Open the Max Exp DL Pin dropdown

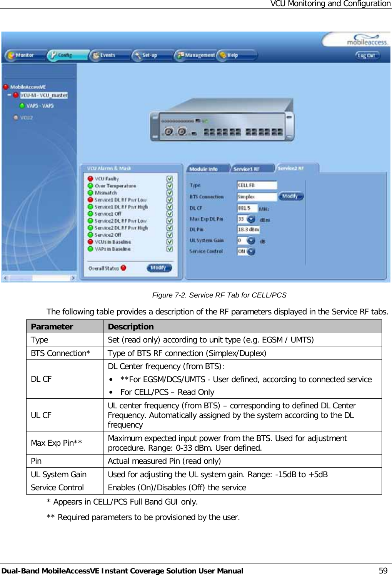[x=251, y=219]
